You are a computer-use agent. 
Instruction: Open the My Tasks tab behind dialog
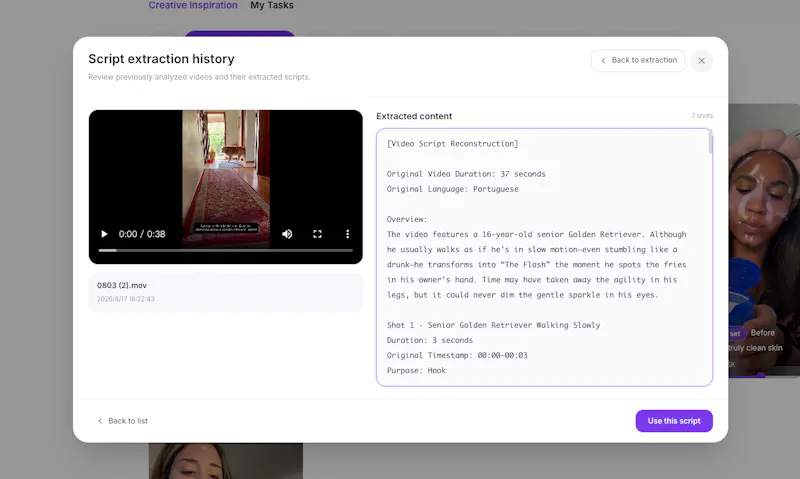pos(272,5)
